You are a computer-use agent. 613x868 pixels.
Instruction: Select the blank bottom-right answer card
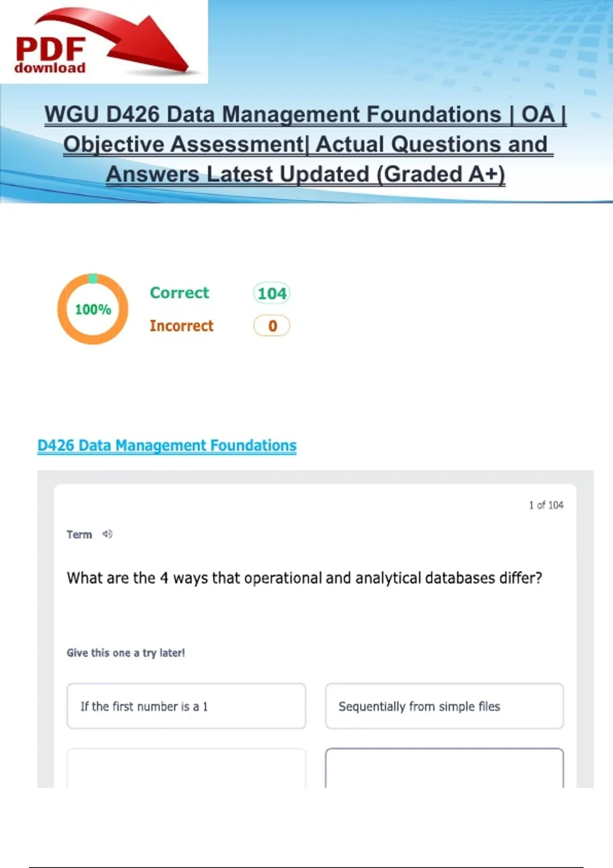coord(444,768)
